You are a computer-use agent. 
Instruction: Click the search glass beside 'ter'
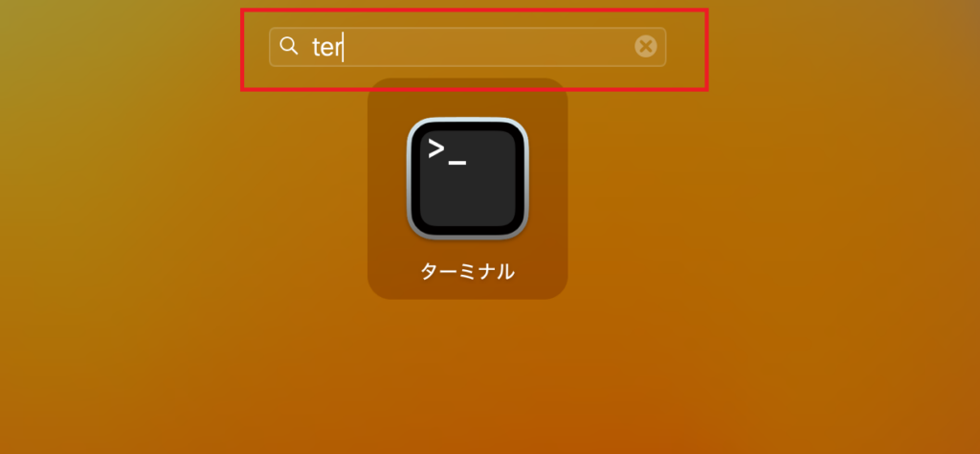pyautogui.click(x=288, y=46)
